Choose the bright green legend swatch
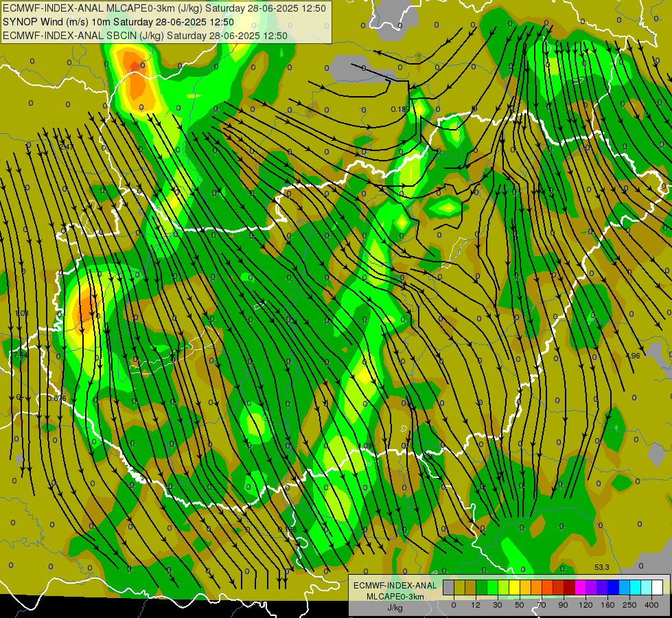Image resolution: width=672 pixels, height=618 pixels. click(x=492, y=587)
